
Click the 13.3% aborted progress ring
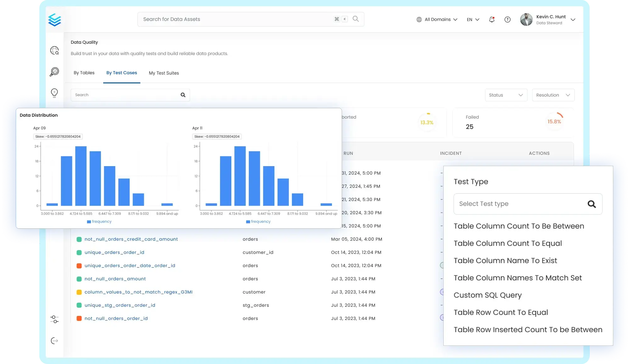pyautogui.click(x=427, y=122)
